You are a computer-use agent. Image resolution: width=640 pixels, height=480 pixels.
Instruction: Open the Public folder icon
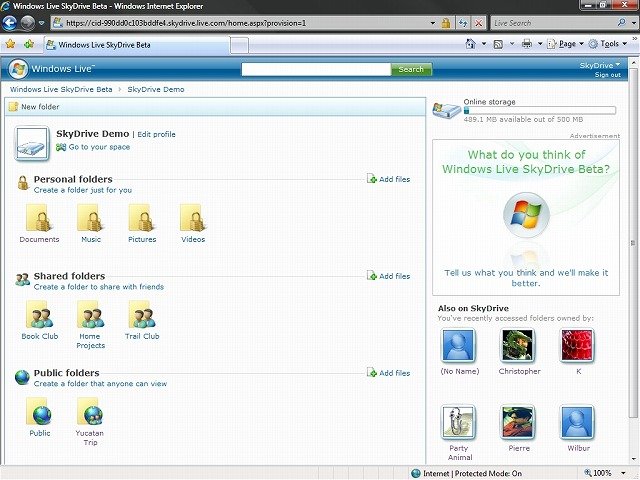pyautogui.click(x=39, y=411)
